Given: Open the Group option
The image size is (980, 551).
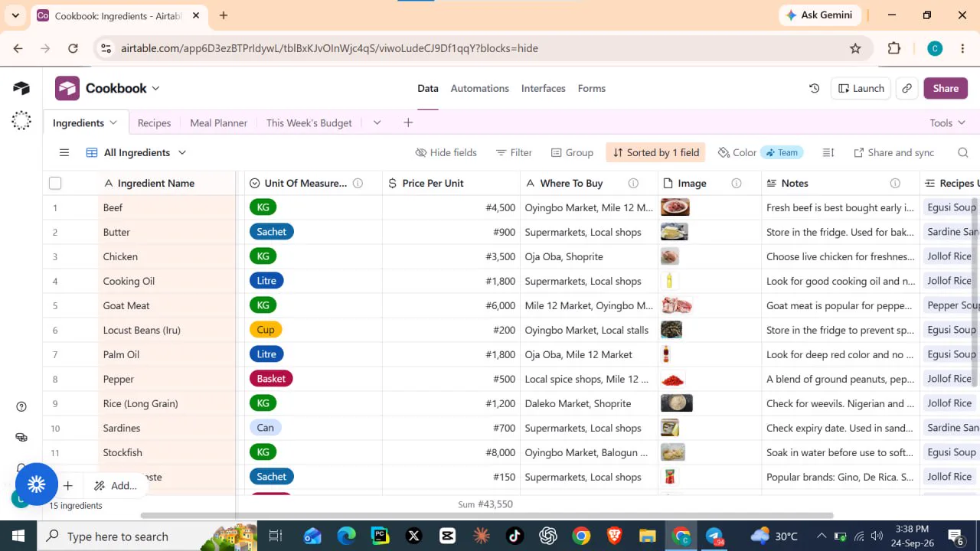Looking at the screenshot, I should 572,152.
